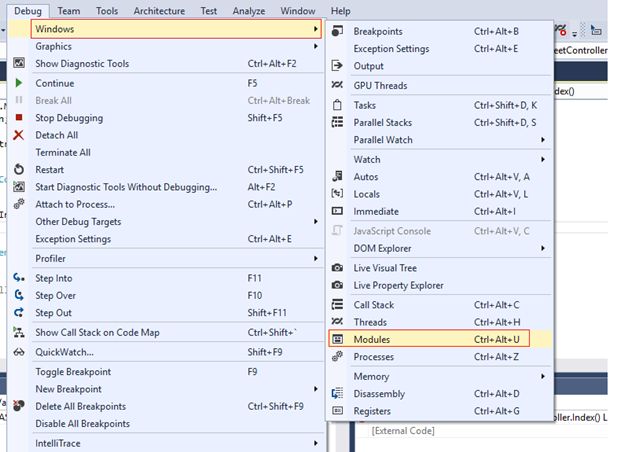Screen dimensions: 624x452
Task: Select Toggle Breakpoint
Action: (x=73, y=372)
